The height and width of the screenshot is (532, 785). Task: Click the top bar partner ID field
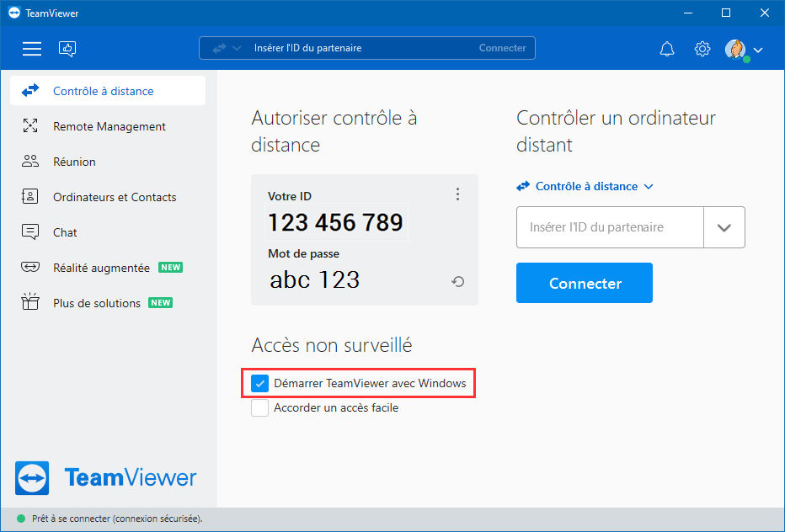pyautogui.click(x=367, y=48)
